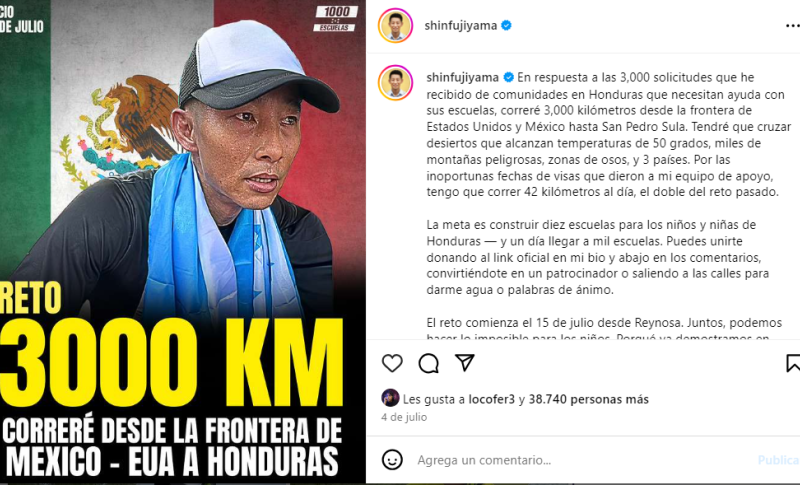Open the three-dot more options menu
This screenshot has width=800, height=485.
tap(792, 25)
